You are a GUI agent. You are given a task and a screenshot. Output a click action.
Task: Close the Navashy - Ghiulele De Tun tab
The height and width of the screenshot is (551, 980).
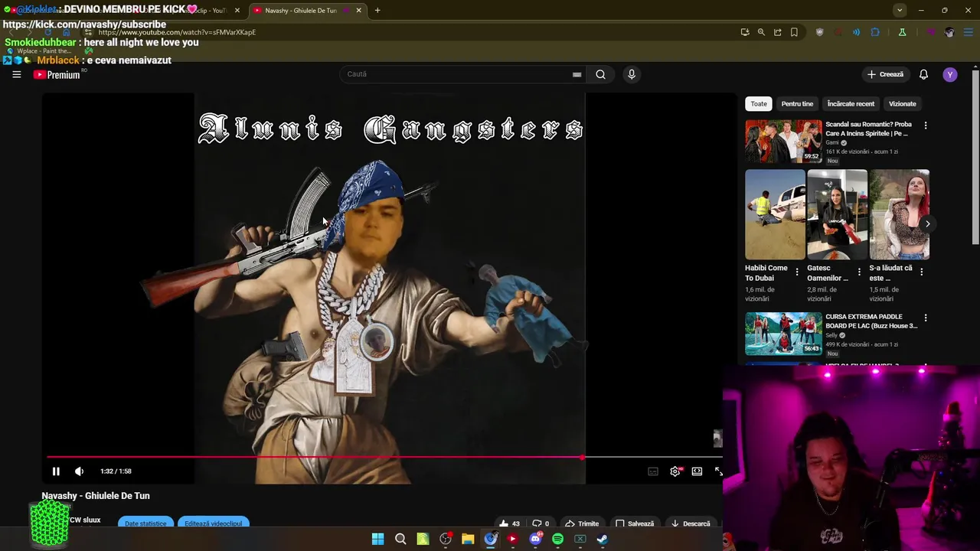pyautogui.click(x=358, y=10)
